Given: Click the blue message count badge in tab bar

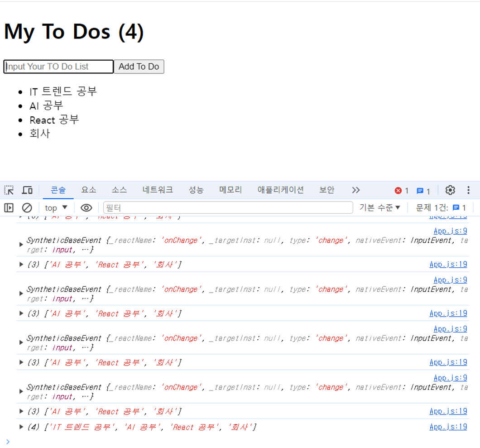Looking at the screenshot, I should point(423,191).
